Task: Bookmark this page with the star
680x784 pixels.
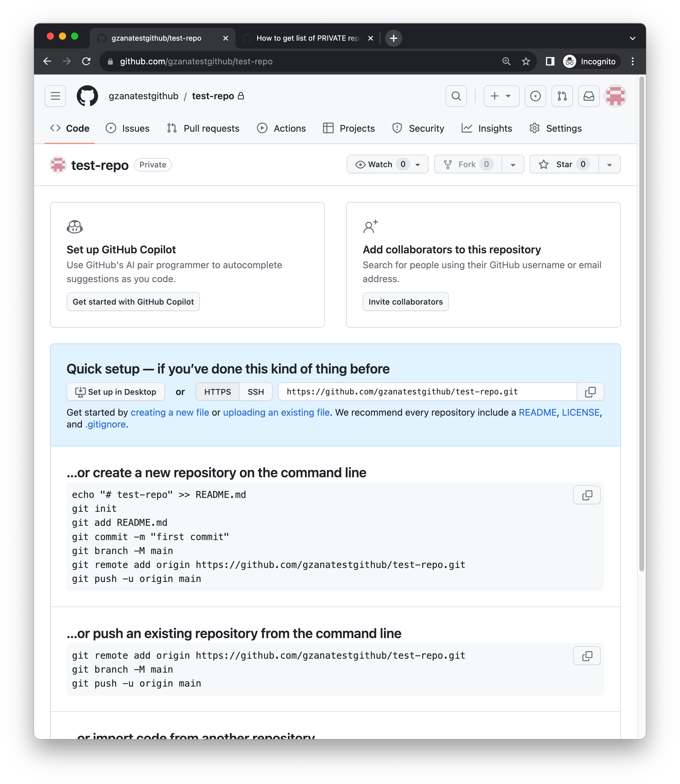Action: pyautogui.click(x=526, y=61)
